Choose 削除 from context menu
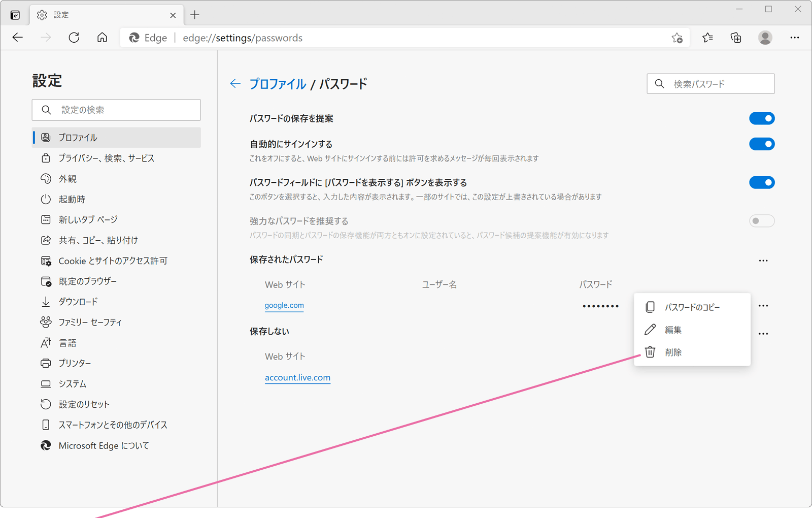 (x=692, y=352)
